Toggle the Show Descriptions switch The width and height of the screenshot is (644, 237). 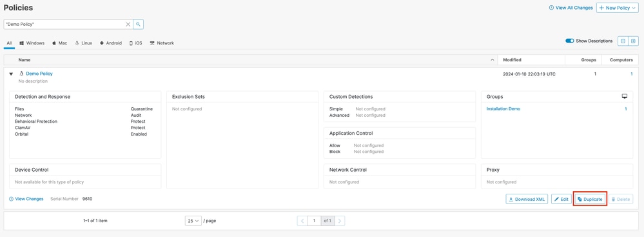point(570,41)
